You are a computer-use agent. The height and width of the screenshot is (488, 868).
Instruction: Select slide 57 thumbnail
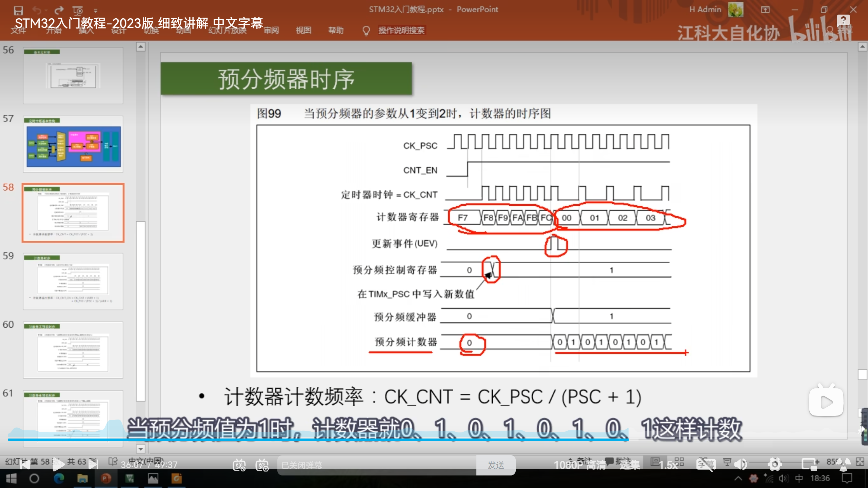coord(73,144)
